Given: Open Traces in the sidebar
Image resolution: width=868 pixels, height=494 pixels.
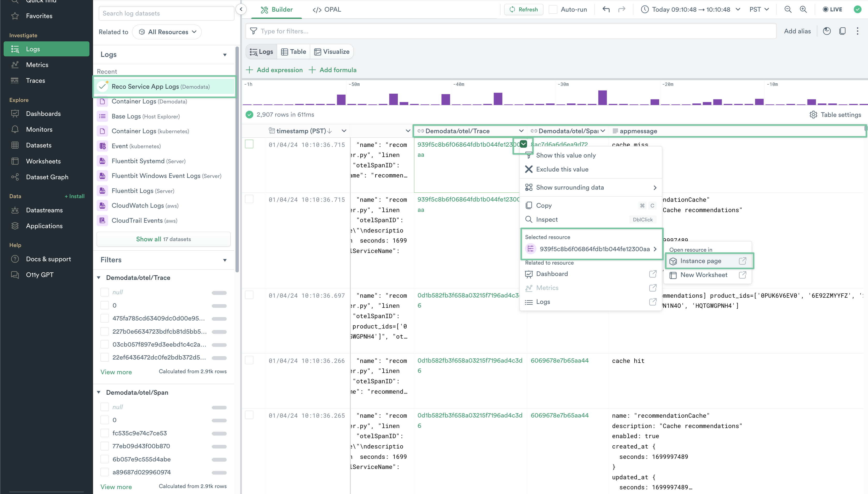Looking at the screenshot, I should [x=35, y=80].
